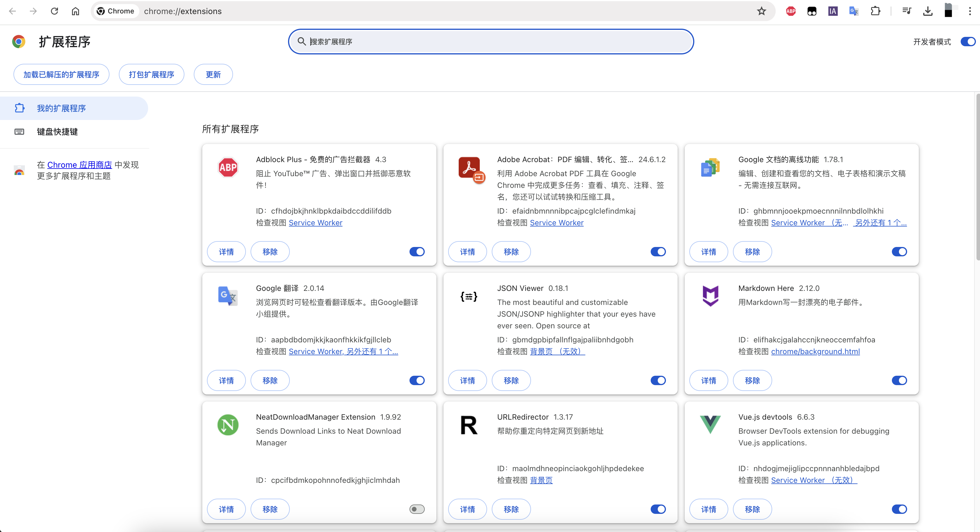Click the Vue.js devtools V icon
The width and height of the screenshot is (980, 532).
point(710,424)
